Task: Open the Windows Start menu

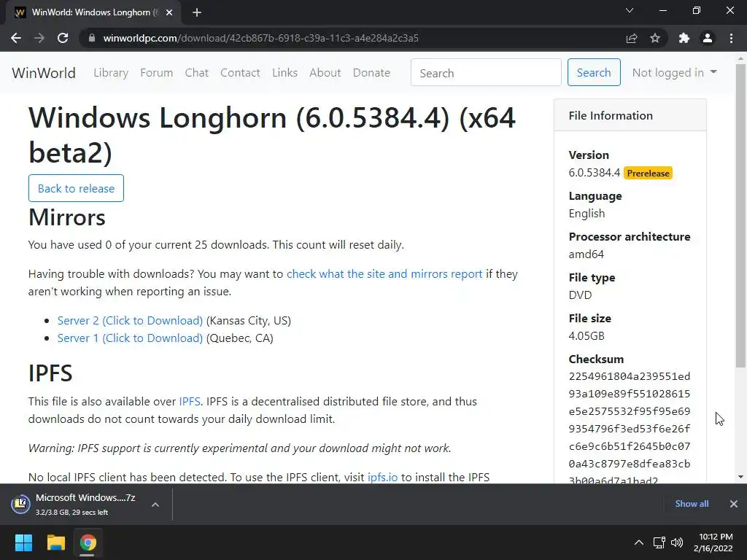Action: point(23,542)
